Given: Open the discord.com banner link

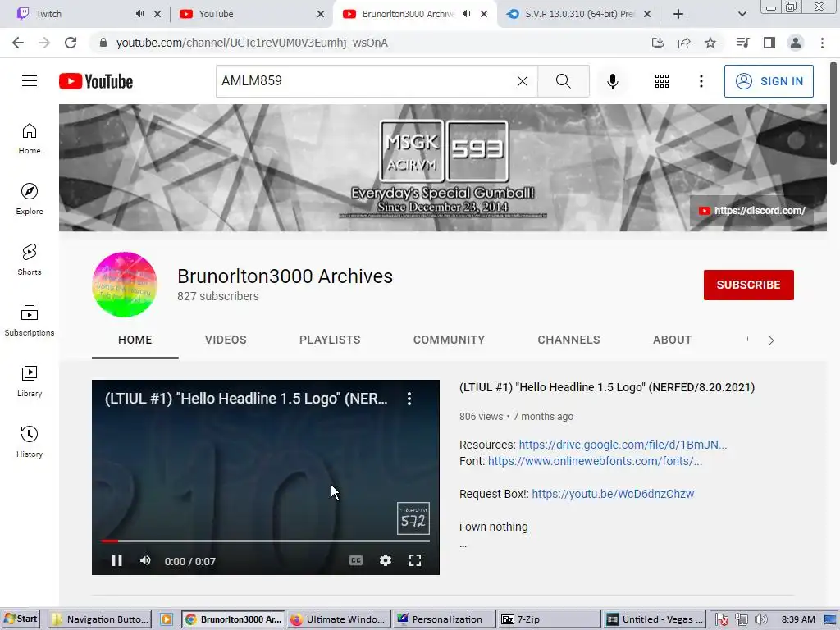Looking at the screenshot, I should tap(752, 211).
